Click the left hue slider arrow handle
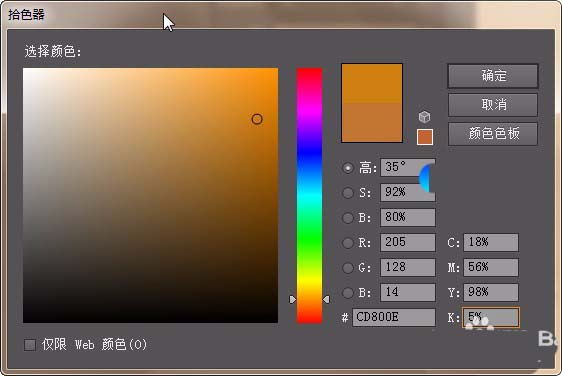Image resolution: width=562 pixels, height=376 pixels. (x=293, y=299)
